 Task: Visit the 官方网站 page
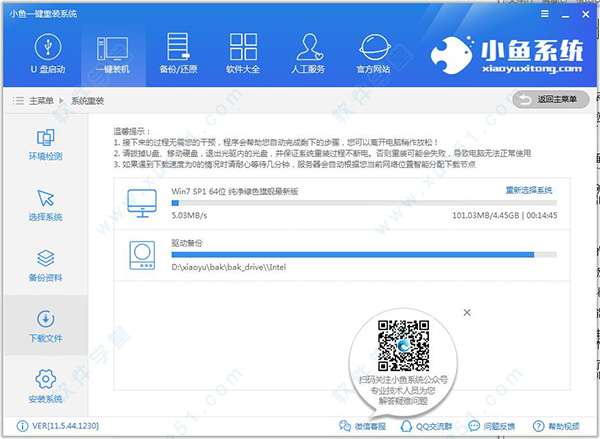(x=374, y=54)
